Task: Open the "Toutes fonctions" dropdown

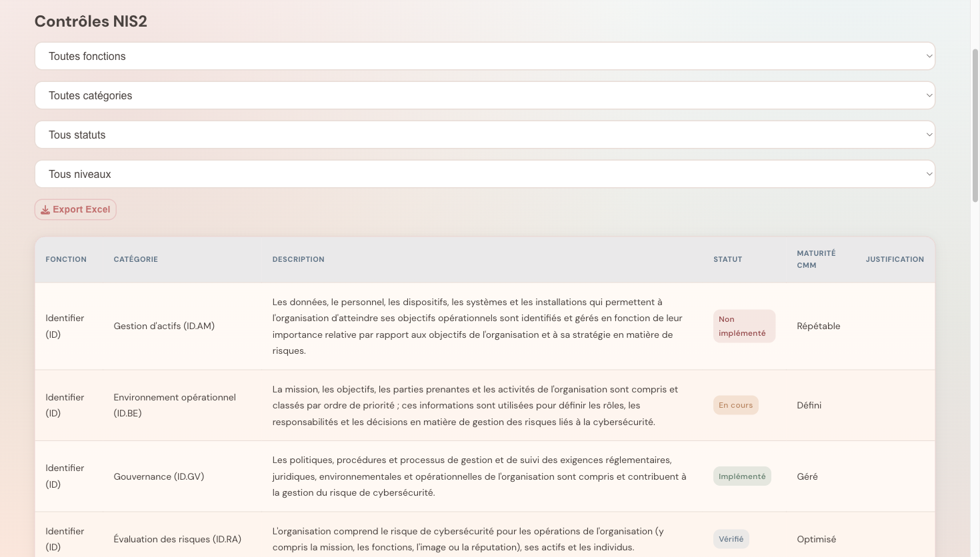Action: coord(485,56)
